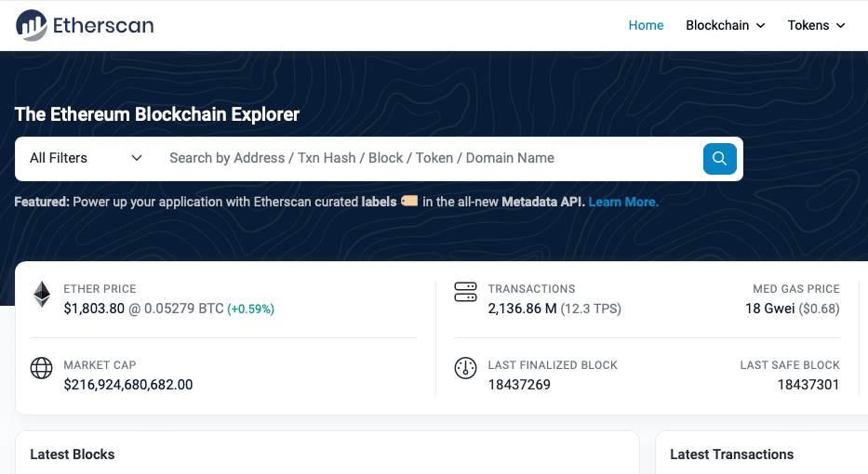Click the gauge icon beside Last Finalized Block
The height and width of the screenshot is (474, 868).
tap(465, 368)
